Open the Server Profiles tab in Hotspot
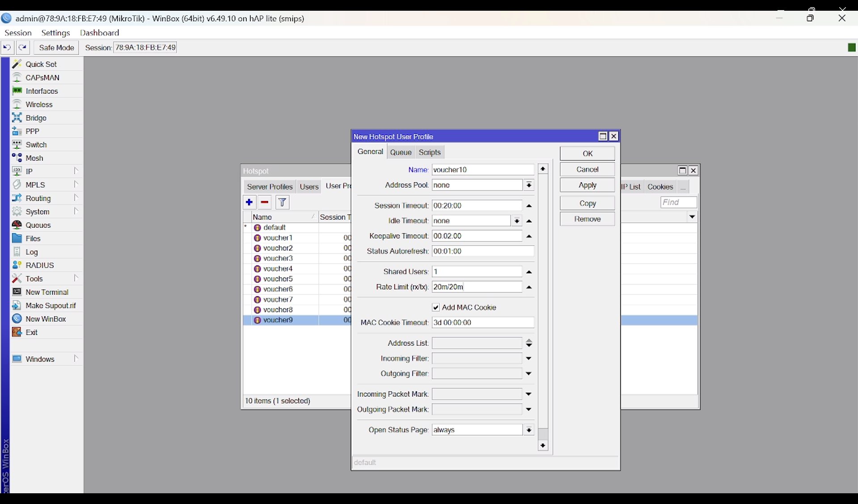 click(x=270, y=187)
